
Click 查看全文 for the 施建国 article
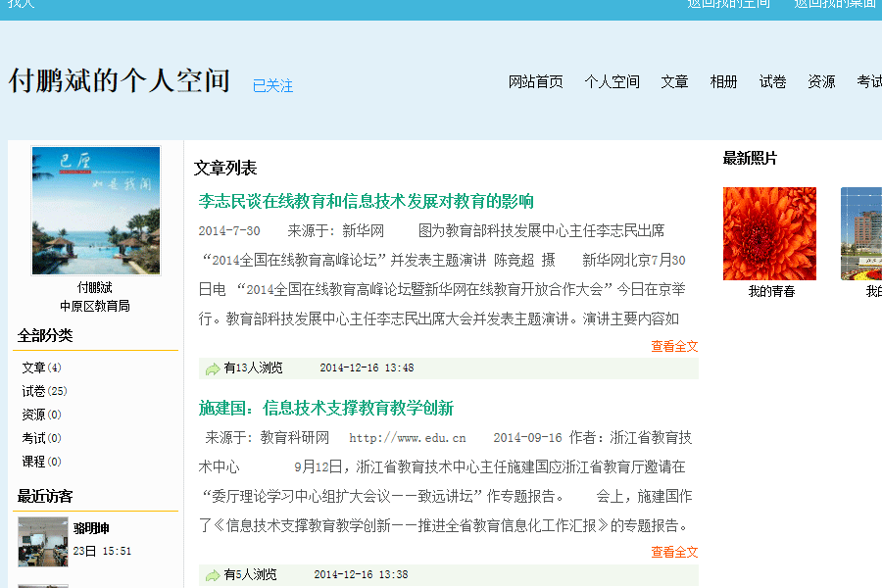click(x=674, y=553)
